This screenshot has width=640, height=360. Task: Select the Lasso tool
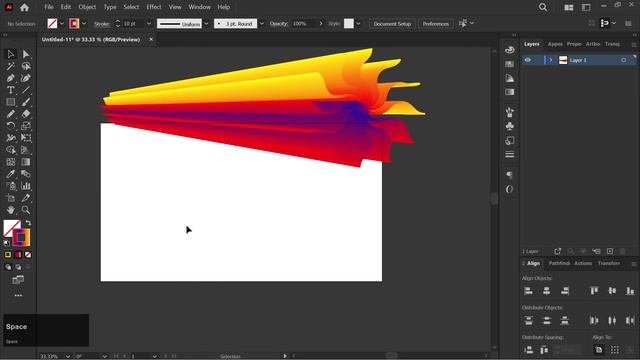26,66
